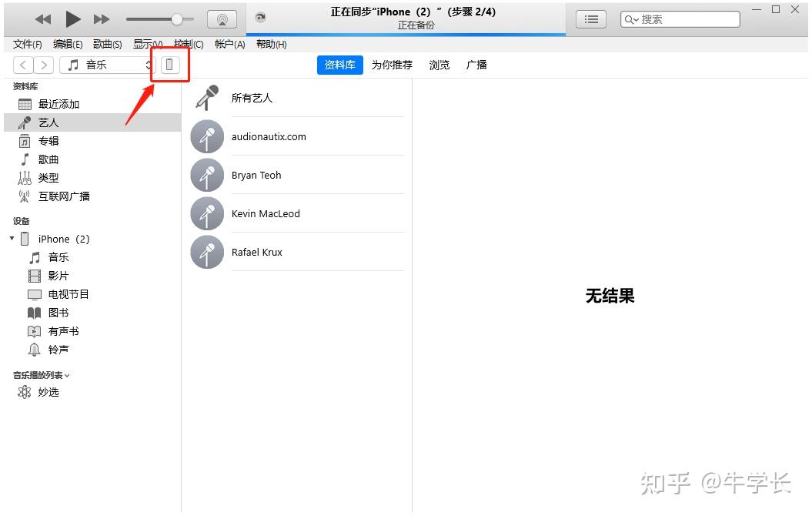Screen dimensions: 812x516
Task: Open the 帮助 menu
Action: (271, 44)
